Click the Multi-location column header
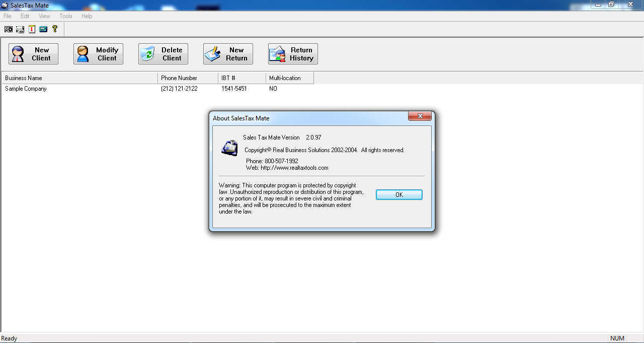The width and height of the screenshot is (644, 343). pos(285,78)
